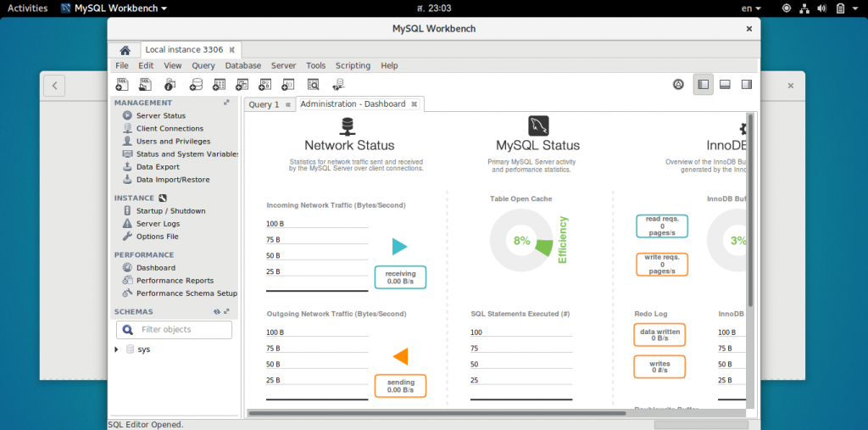Click back button in background window
The width and height of the screenshot is (868, 430).
click(x=54, y=86)
